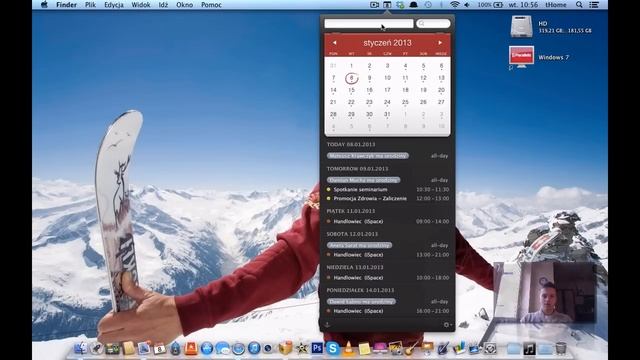
Task: Open Spotlight search magnifier
Action: coord(579,5)
